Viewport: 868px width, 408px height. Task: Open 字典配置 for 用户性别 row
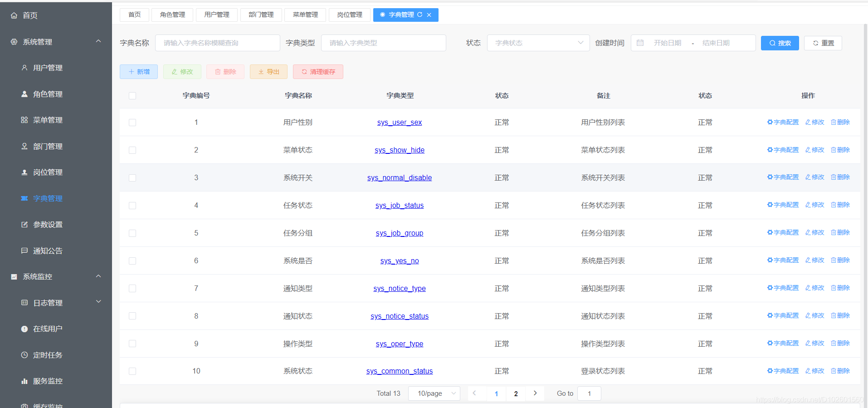[783, 122]
